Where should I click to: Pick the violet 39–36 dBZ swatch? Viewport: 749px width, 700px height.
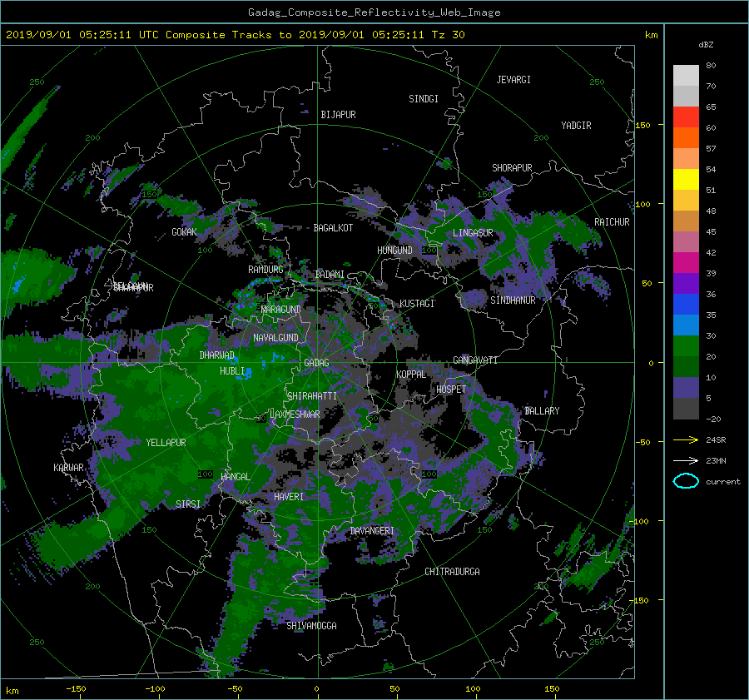click(x=686, y=283)
